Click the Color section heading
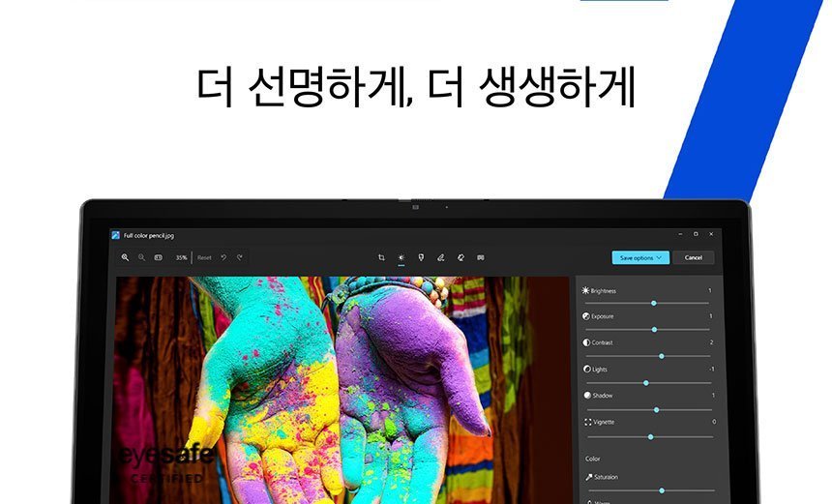This screenshot has width=832, height=504. [593, 459]
